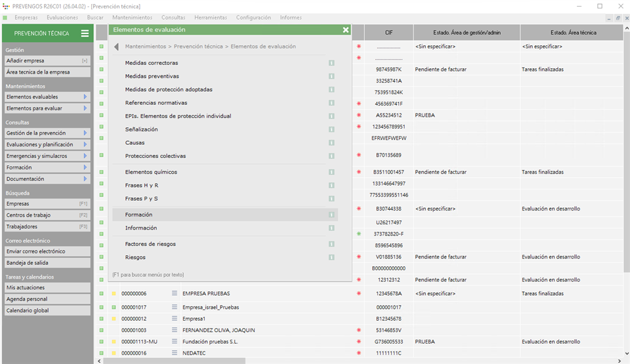Toggle green status box on EMPRESA PRUEBAS row

pos(102,294)
